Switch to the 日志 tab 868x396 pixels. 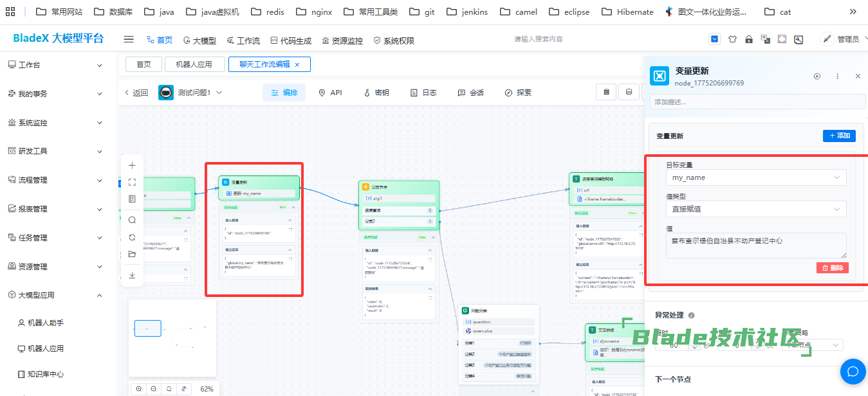(423, 93)
